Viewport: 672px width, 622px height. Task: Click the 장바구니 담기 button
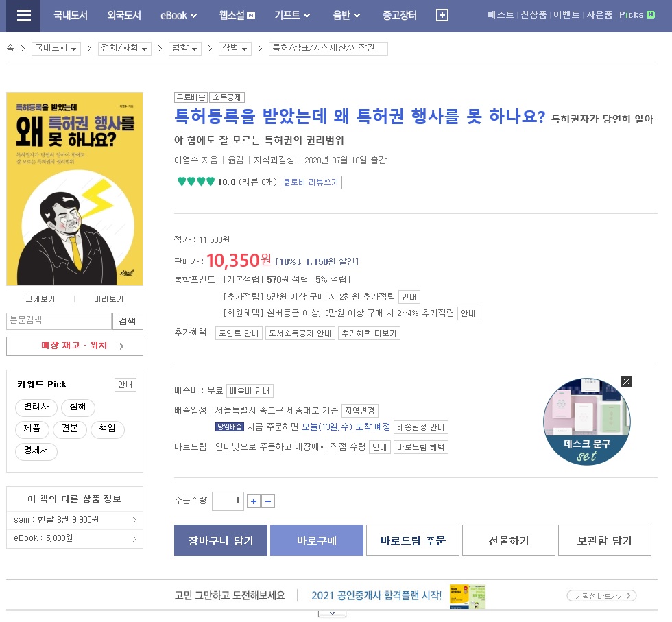[221, 540]
